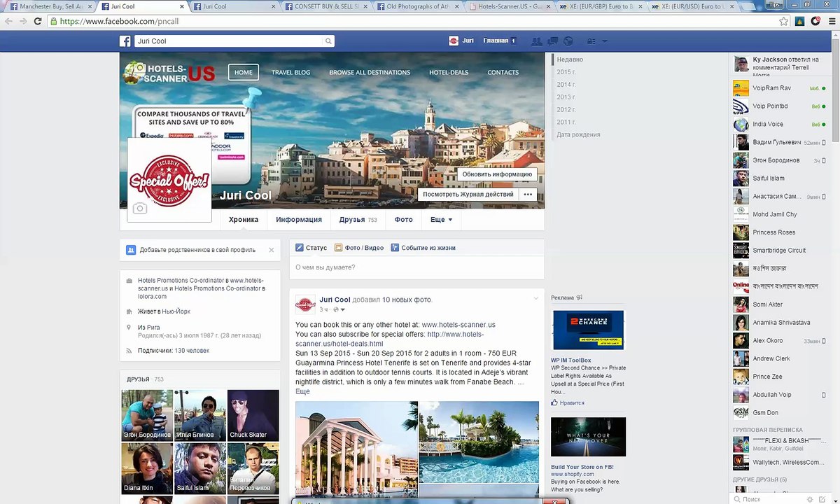Click chat search Поиск field

pos(770,499)
